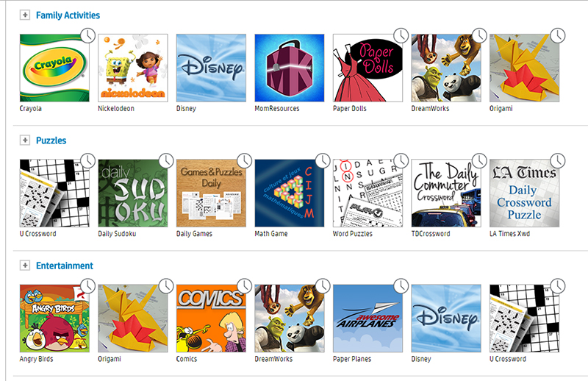Open the Comics app tile

211,318
